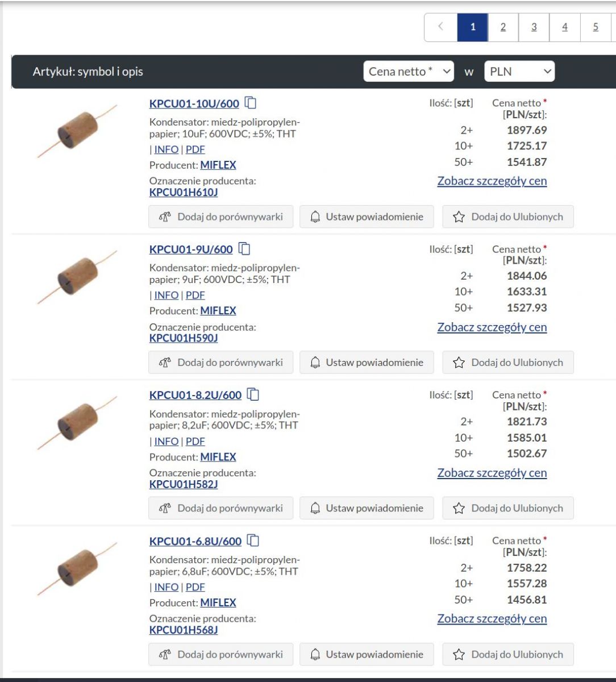Click the KPCU01-10U/600 capacitor thumbnail
The width and height of the screenshot is (616, 682).
pyautogui.click(x=78, y=131)
